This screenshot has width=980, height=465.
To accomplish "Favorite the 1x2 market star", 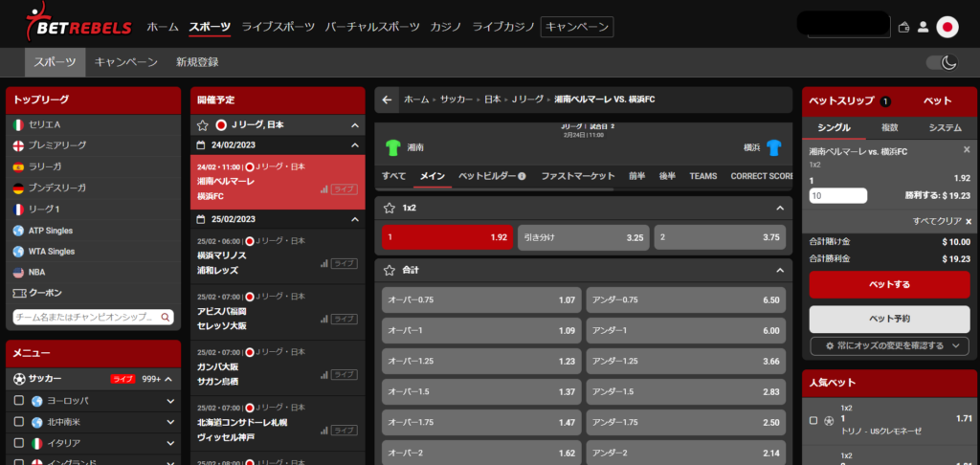I will pyautogui.click(x=390, y=208).
